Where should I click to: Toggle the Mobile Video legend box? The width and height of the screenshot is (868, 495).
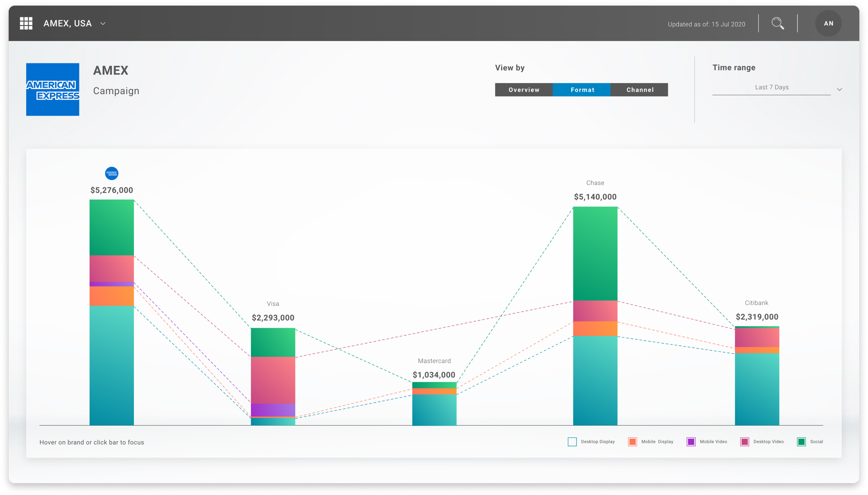[691, 442]
